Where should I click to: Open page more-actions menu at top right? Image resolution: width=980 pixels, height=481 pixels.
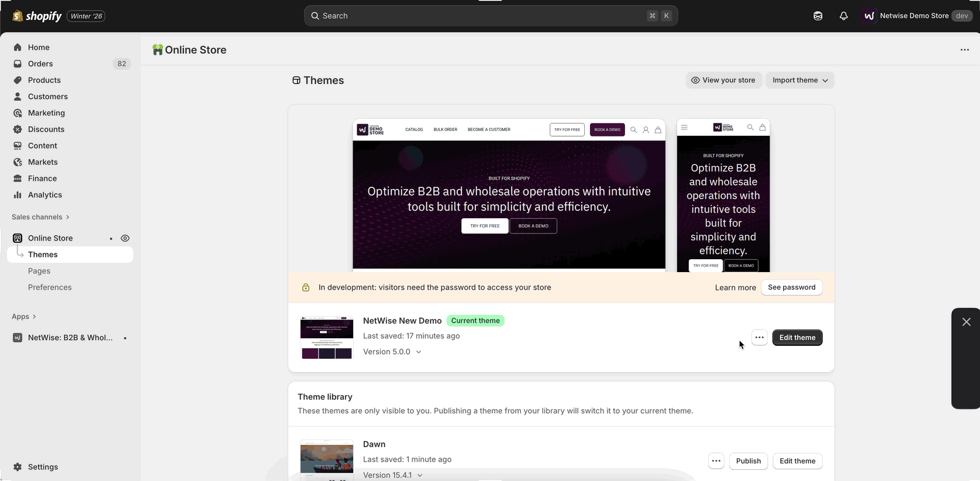click(965, 50)
